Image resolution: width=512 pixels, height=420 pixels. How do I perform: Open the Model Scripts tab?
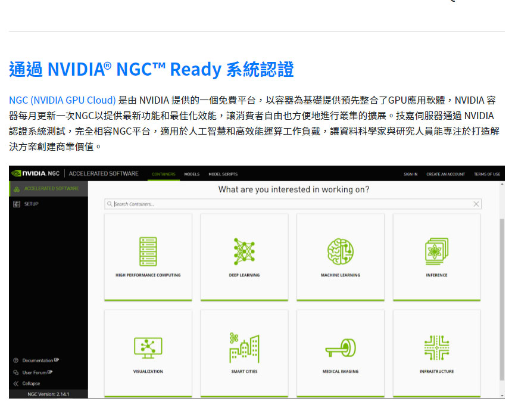click(x=223, y=174)
